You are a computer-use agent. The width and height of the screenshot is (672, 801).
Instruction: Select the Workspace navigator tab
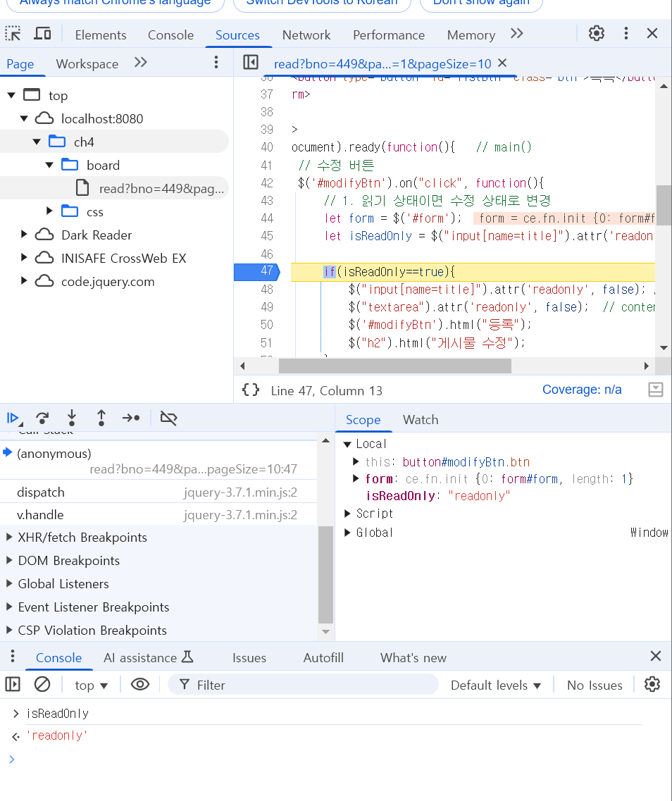pos(87,64)
